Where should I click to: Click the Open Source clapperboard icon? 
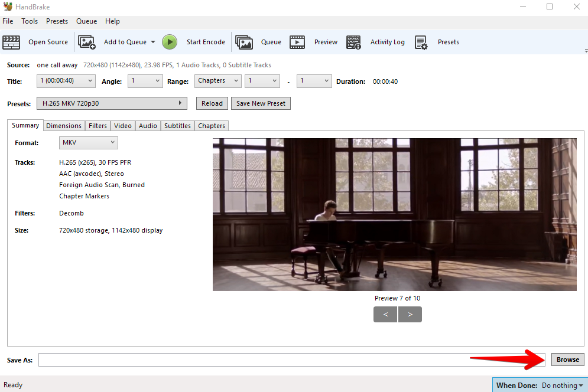(11, 42)
